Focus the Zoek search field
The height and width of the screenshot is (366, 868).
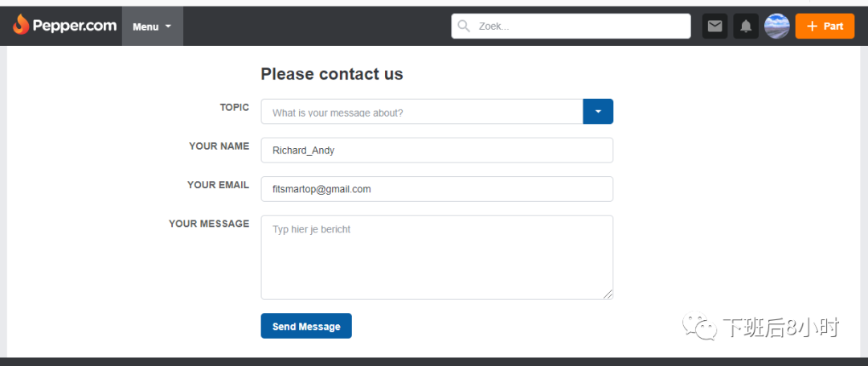point(579,27)
